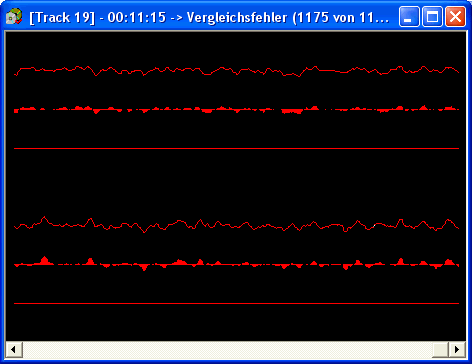Click the empty horizontal scrollbar track area
The height and width of the screenshot is (364, 472).
227,350
